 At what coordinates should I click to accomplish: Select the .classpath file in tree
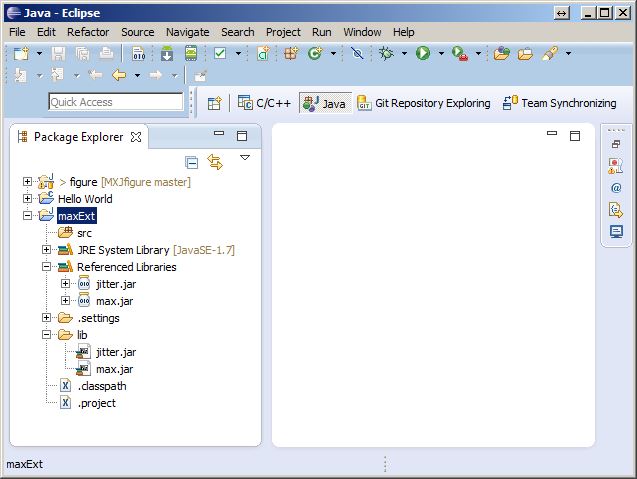101,386
